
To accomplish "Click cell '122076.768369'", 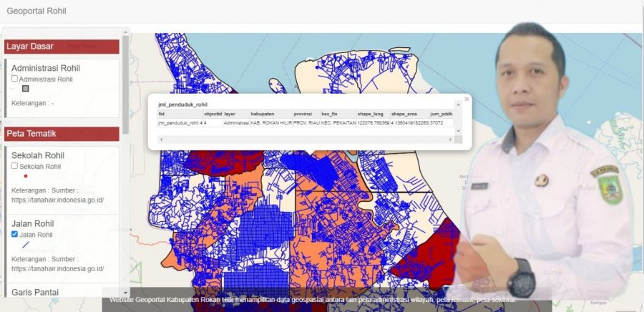I will click(x=374, y=123).
